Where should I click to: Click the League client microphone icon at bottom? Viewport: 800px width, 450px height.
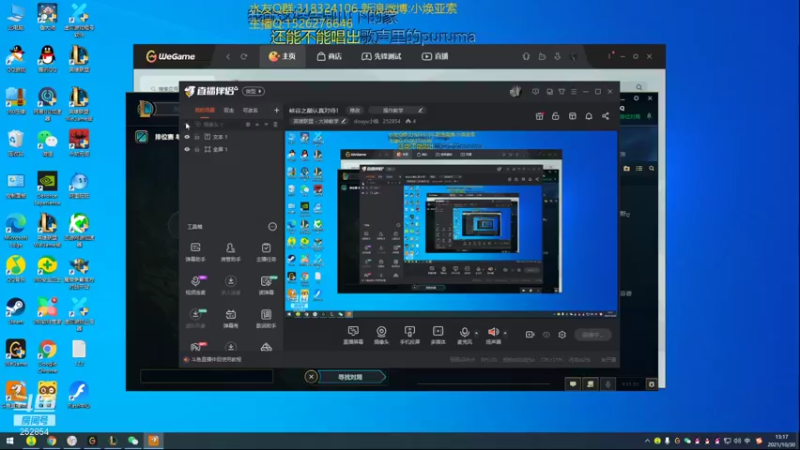click(x=608, y=384)
